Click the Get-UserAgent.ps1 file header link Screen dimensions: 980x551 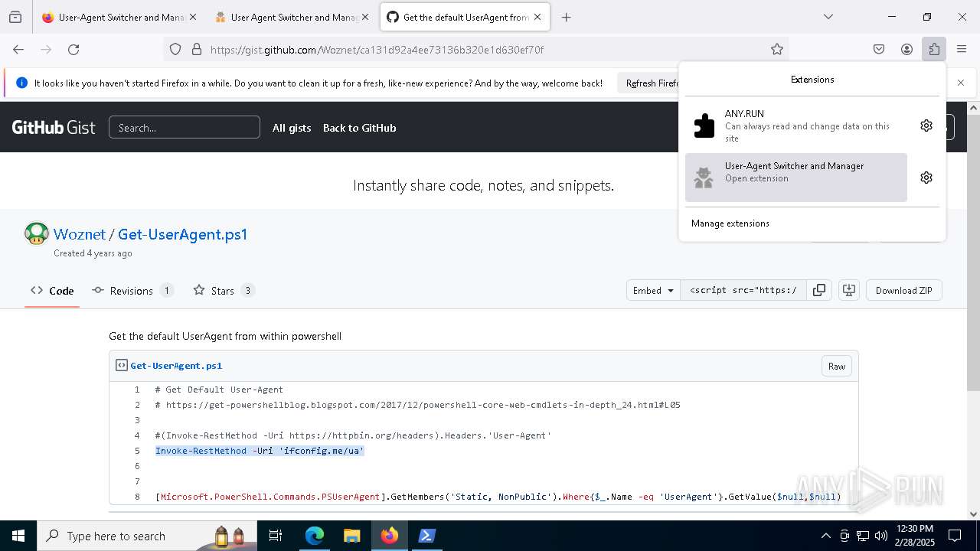point(176,366)
